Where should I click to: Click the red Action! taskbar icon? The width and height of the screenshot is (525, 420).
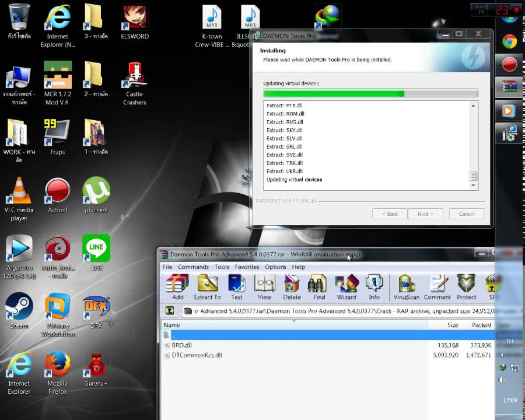click(509, 64)
